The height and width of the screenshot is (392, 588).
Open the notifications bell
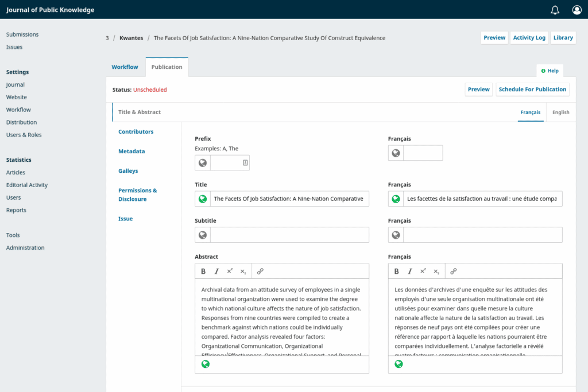coord(554,10)
